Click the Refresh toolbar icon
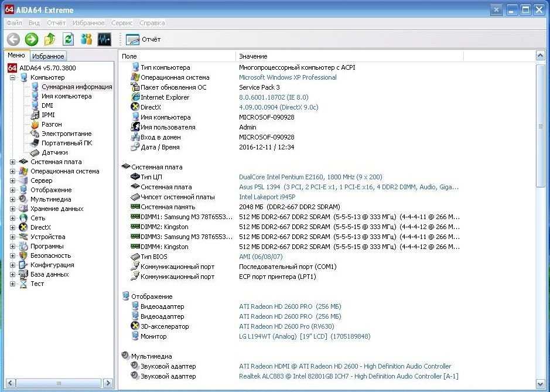The image size is (550, 392). (68, 39)
